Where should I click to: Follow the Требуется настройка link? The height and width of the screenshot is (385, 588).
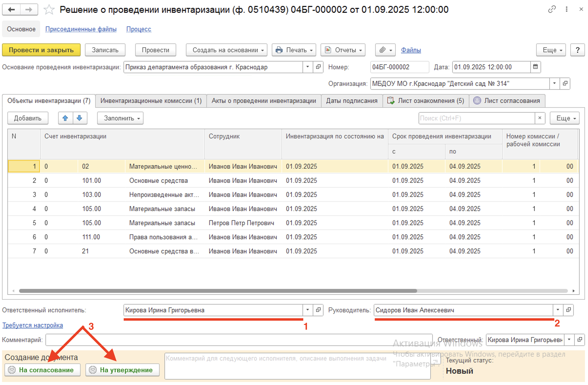click(33, 325)
